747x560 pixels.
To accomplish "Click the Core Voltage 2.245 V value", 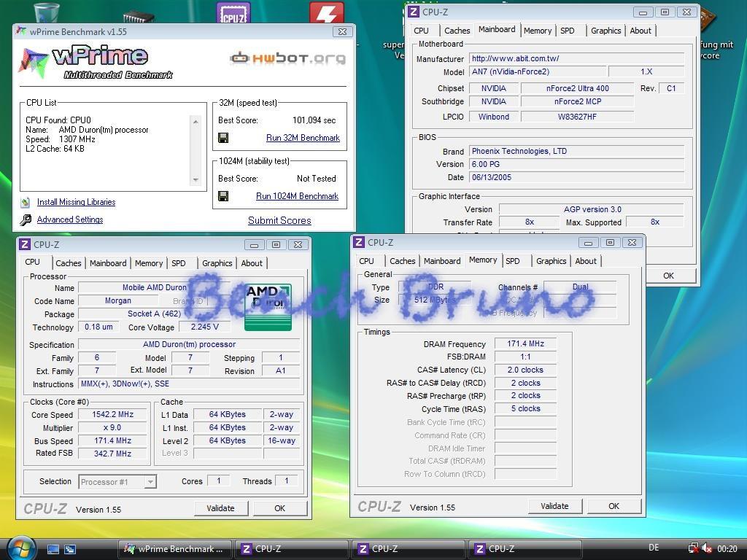I will (x=205, y=327).
